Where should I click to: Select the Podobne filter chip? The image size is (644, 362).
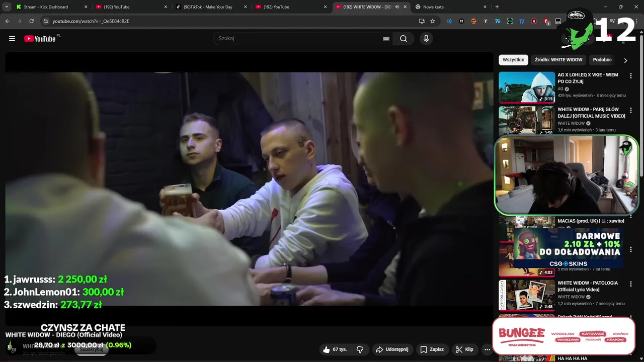click(602, 60)
